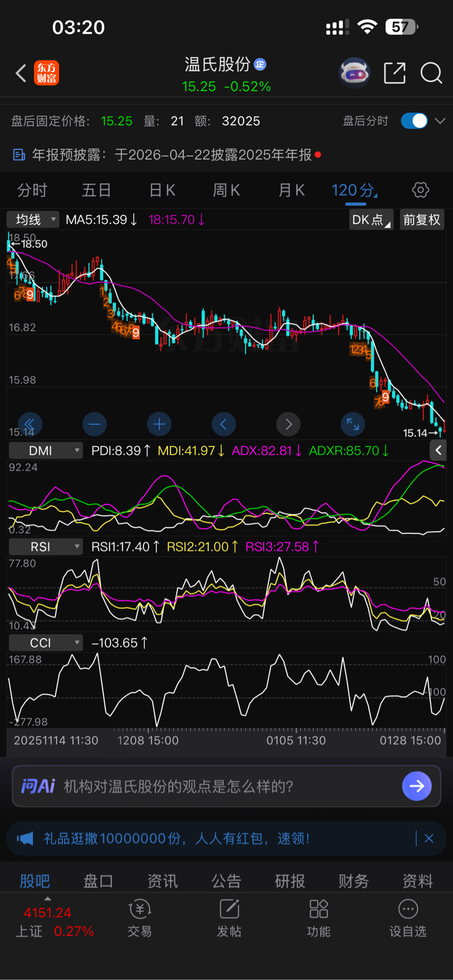Zoom in the chart with plus icon

click(x=159, y=423)
